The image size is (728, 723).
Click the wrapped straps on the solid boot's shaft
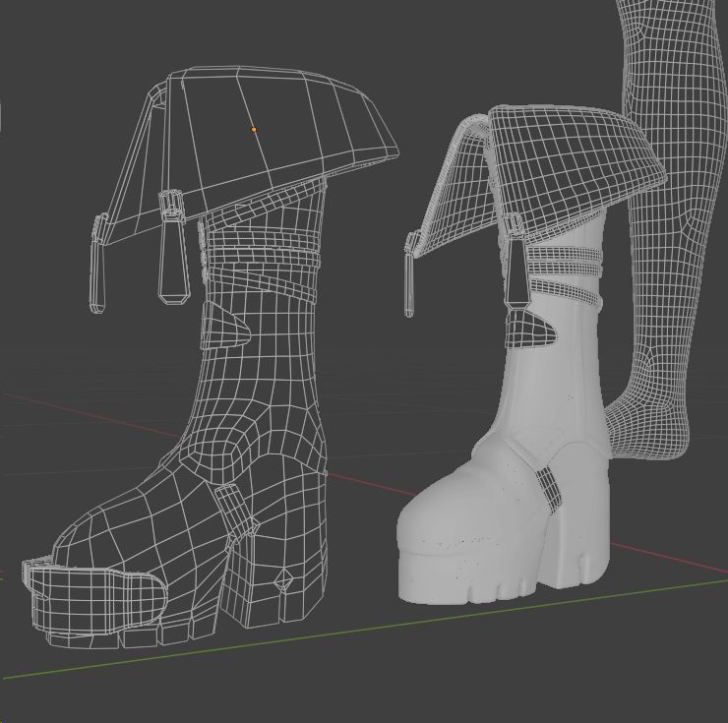566,274
